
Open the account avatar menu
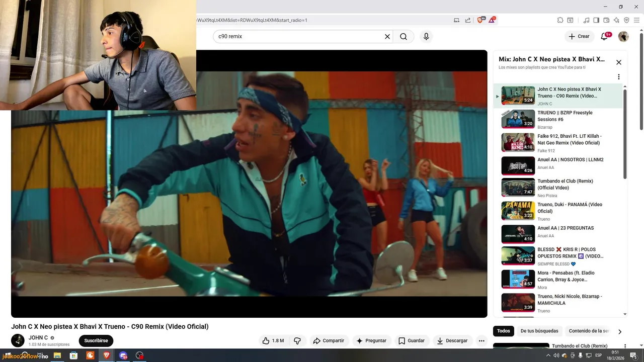(623, 36)
